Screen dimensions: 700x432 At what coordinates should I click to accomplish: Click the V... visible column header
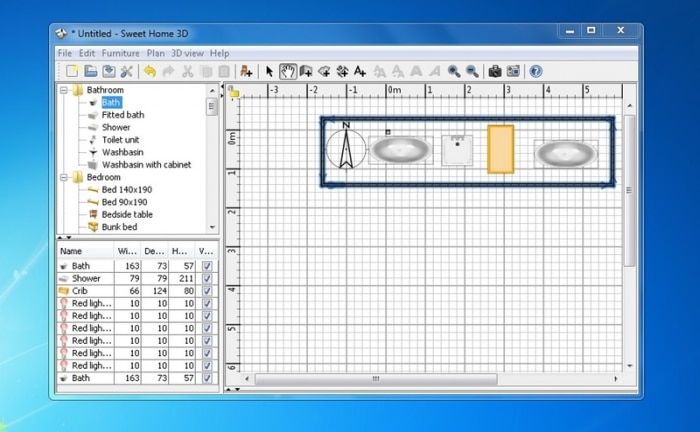pyautogui.click(x=206, y=251)
